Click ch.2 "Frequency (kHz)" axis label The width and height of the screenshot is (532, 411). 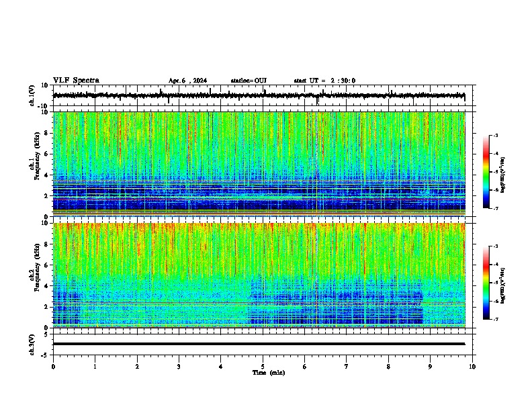[37, 267]
